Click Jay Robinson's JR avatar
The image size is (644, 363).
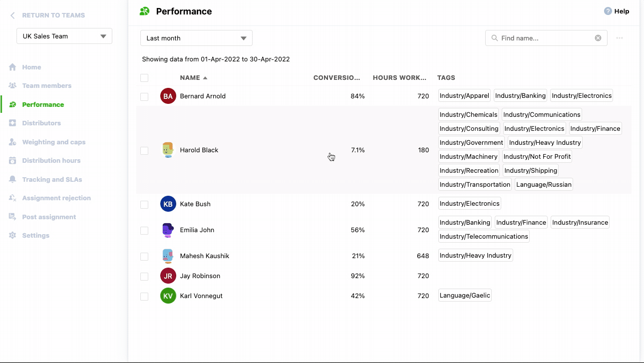coord(168,276)
